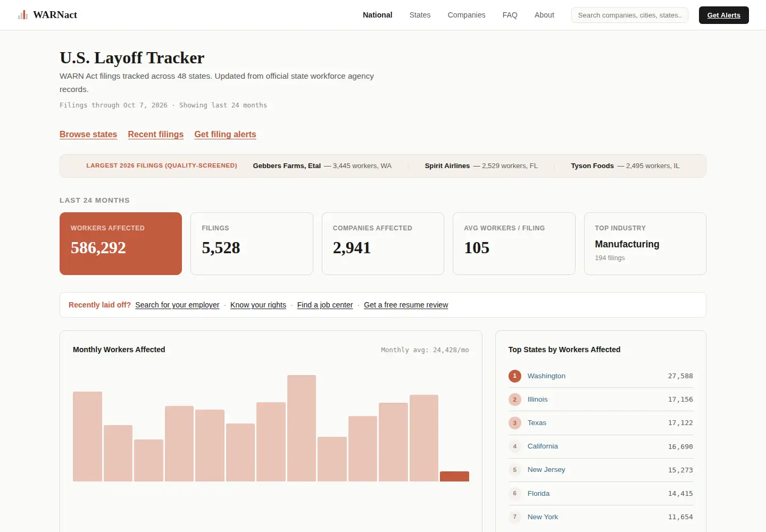Open New Jersey in top states list
The width and height of the screenshot is (766, 532).
point(546,470)
